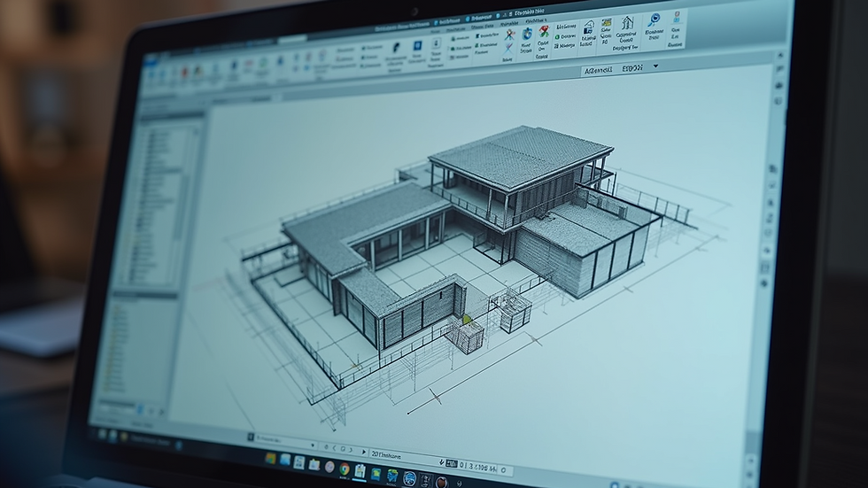Open the black dropdown arrow beside the view name field
This screenshot has width=868, height=488.
[656, 66]
